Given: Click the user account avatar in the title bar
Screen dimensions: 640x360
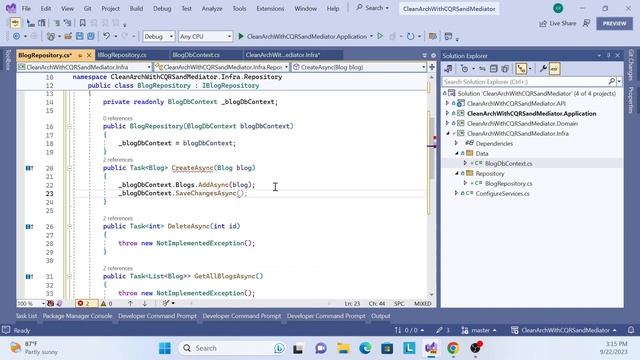Looking at the screenshot, I should tap(558, 8).
